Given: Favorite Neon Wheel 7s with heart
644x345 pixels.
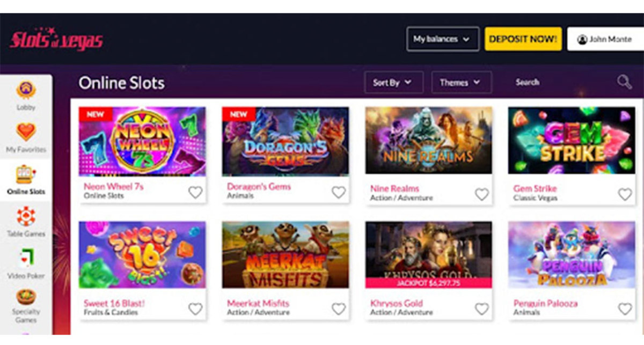Looking at the screenshot, I should pos(195,192).
